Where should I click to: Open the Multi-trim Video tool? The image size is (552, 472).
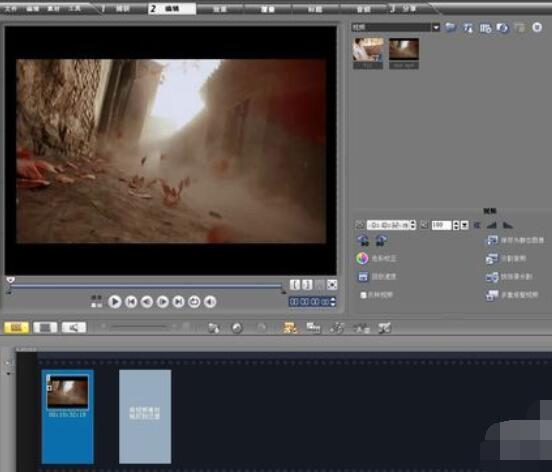tap(492, 295)
